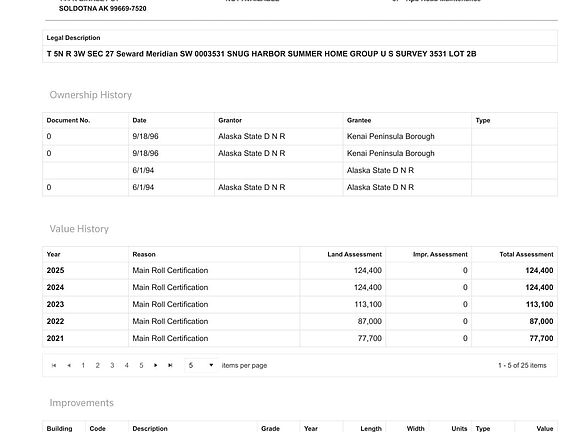Open page 3 of value history
576x432 pixels.
click(112, 366)
